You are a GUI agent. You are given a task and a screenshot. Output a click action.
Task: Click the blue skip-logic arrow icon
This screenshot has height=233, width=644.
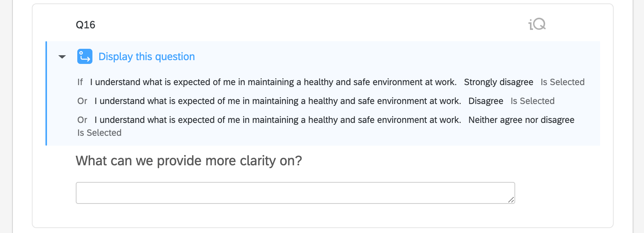click(x=84, y=56)
